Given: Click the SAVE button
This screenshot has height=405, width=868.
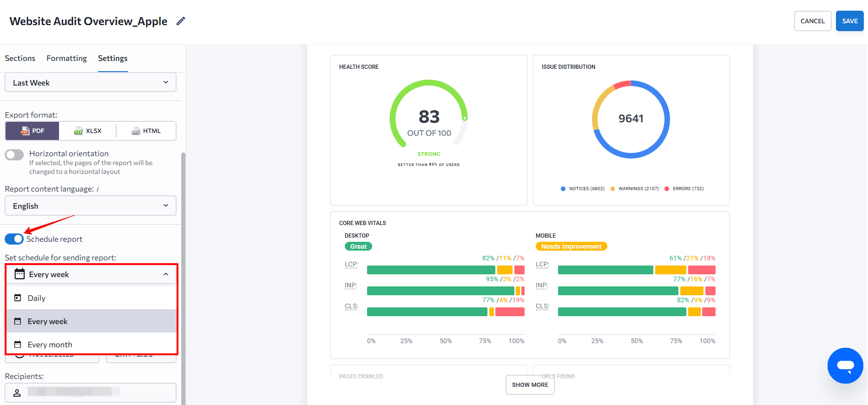Looking at the screenshot, I should click(850, 21).
